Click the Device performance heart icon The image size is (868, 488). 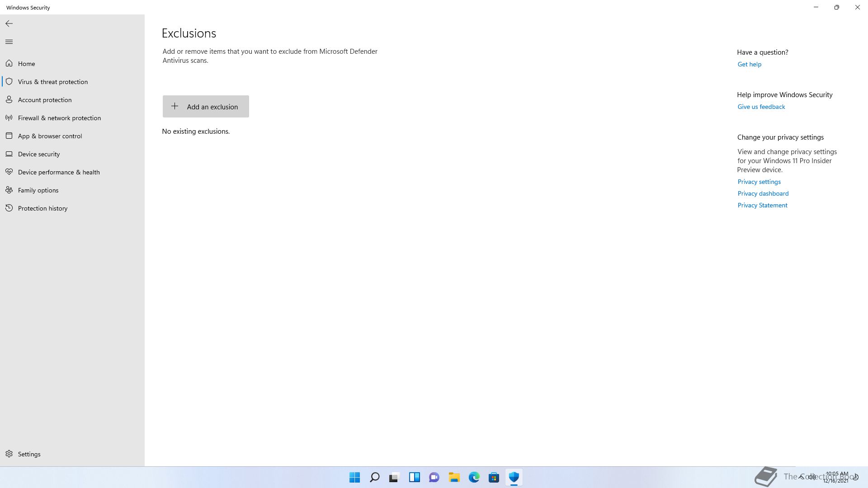point(9,172)
